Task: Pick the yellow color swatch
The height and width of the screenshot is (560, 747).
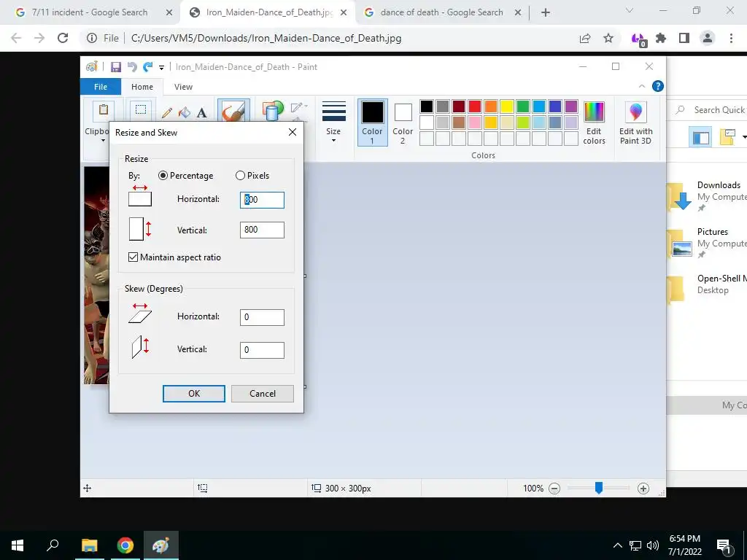Action: 507,106
